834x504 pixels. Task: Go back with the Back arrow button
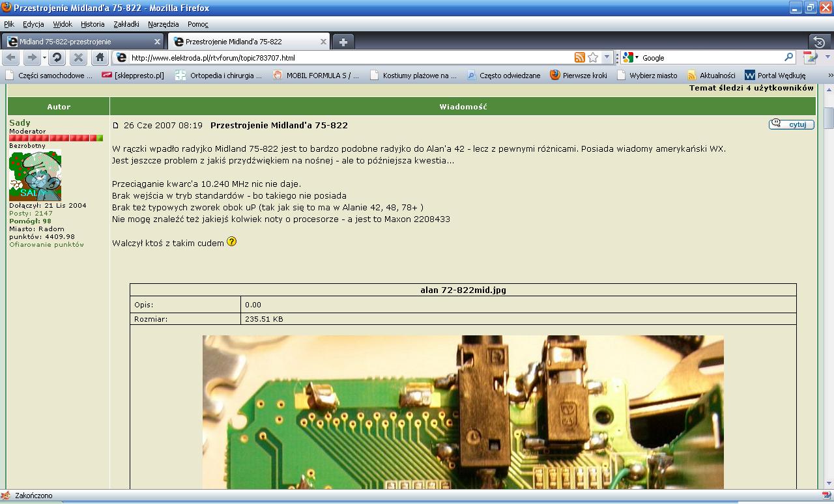pyautogui.click(x=12, y=57)
